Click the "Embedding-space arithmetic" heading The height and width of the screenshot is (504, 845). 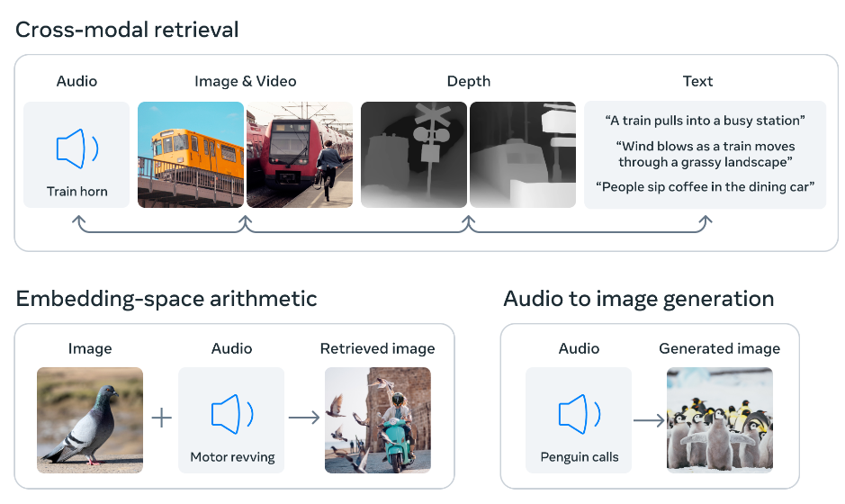(x=166, y=299)
